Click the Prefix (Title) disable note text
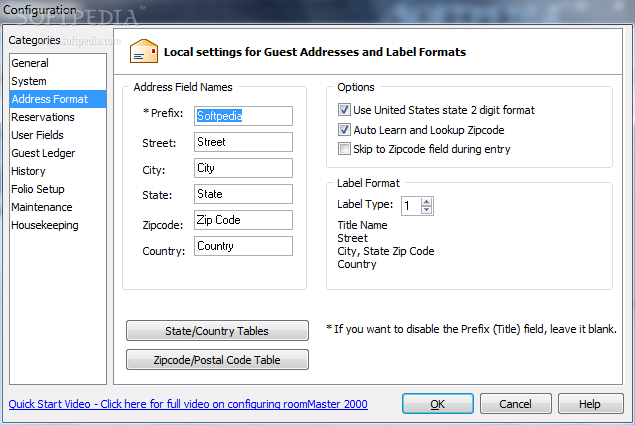Image resolution: width=635 pixels, height=425 pixels. pyautogui.click(x=471, y=329)
